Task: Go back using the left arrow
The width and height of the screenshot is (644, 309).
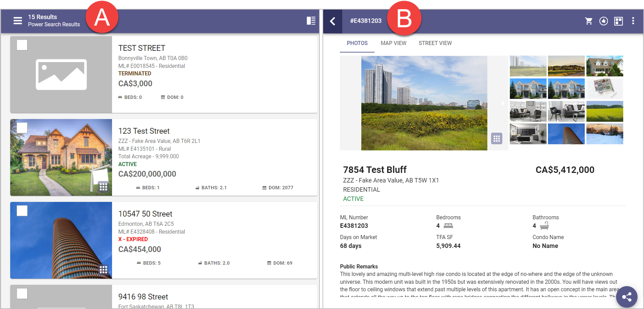Action: click(x=333, y=21)
